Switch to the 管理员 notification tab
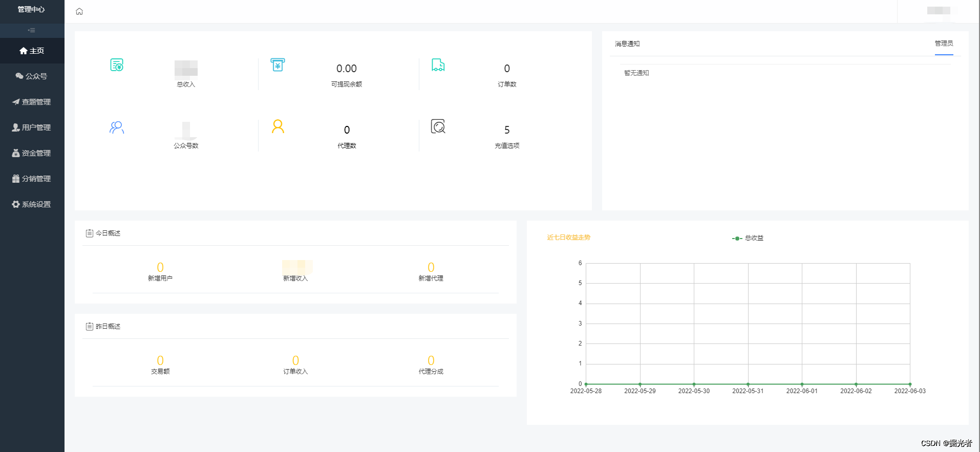 click(944, 44)
